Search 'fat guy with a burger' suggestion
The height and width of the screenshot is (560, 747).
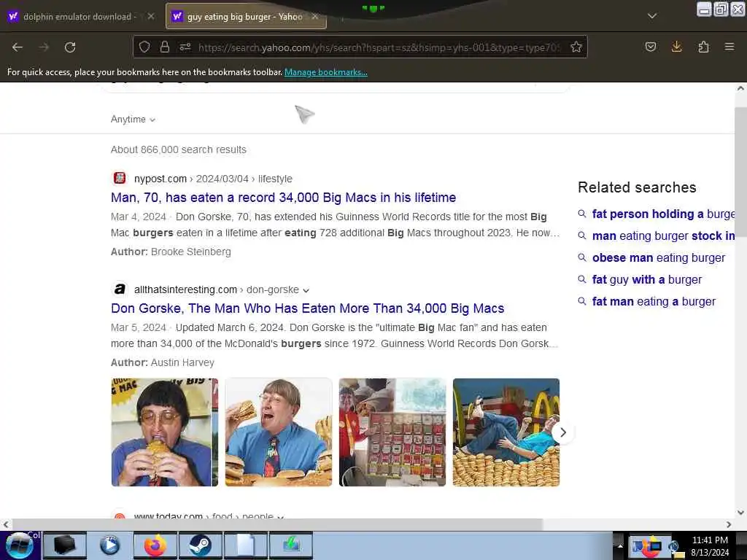(647, 280)
